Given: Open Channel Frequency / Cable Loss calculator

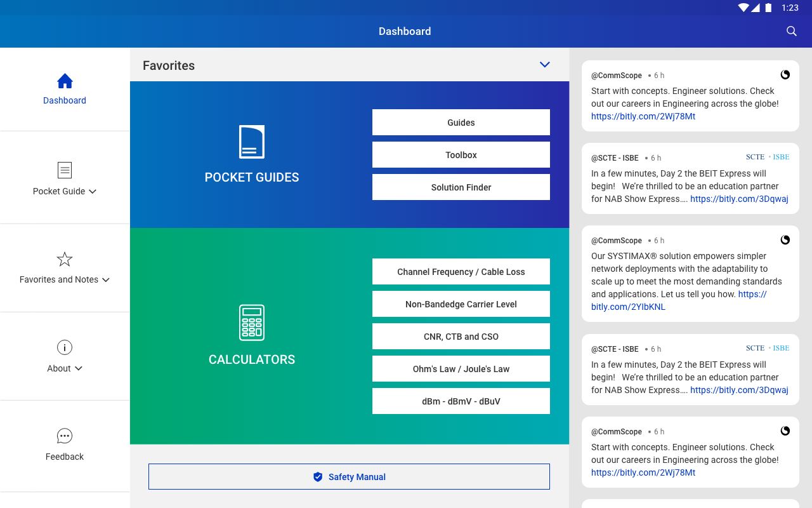Looking at the screenshot, I should click(x=461, y=272).
